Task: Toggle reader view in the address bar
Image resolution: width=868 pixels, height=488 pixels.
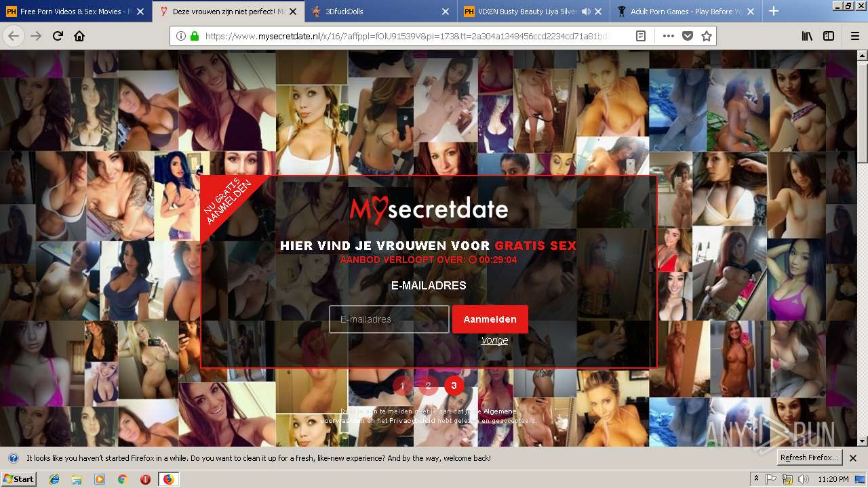Action: point(640,36)
